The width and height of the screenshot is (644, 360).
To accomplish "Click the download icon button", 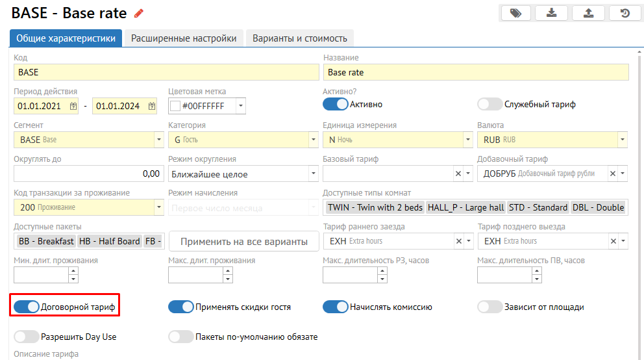I will pyautogui.click(x=552, y=13).
